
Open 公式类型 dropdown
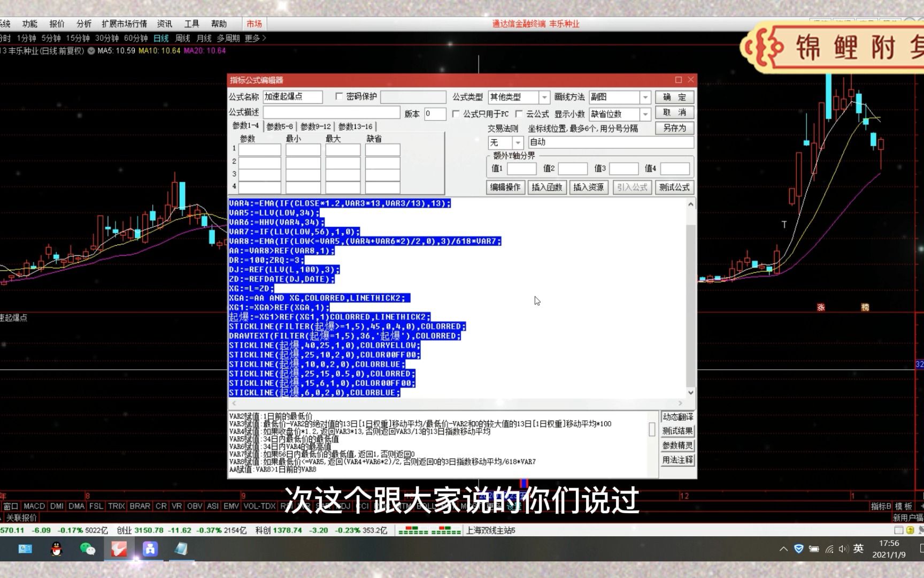point(544,97)
